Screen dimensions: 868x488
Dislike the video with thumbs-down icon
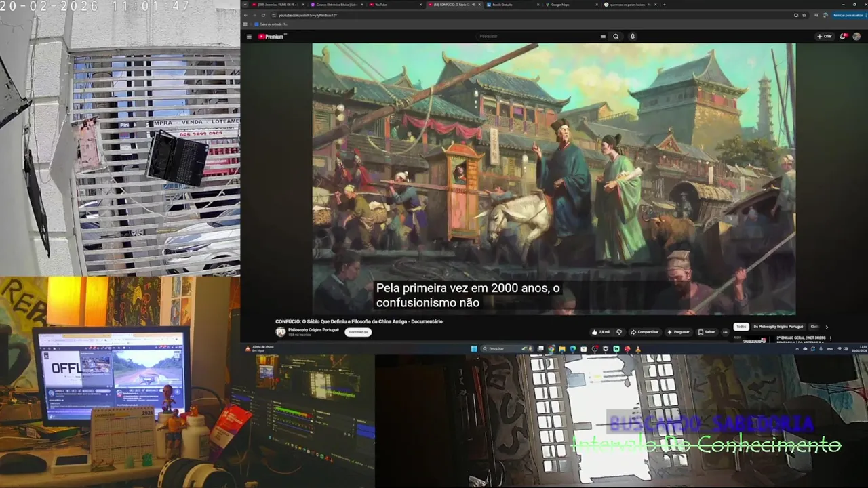619,332
